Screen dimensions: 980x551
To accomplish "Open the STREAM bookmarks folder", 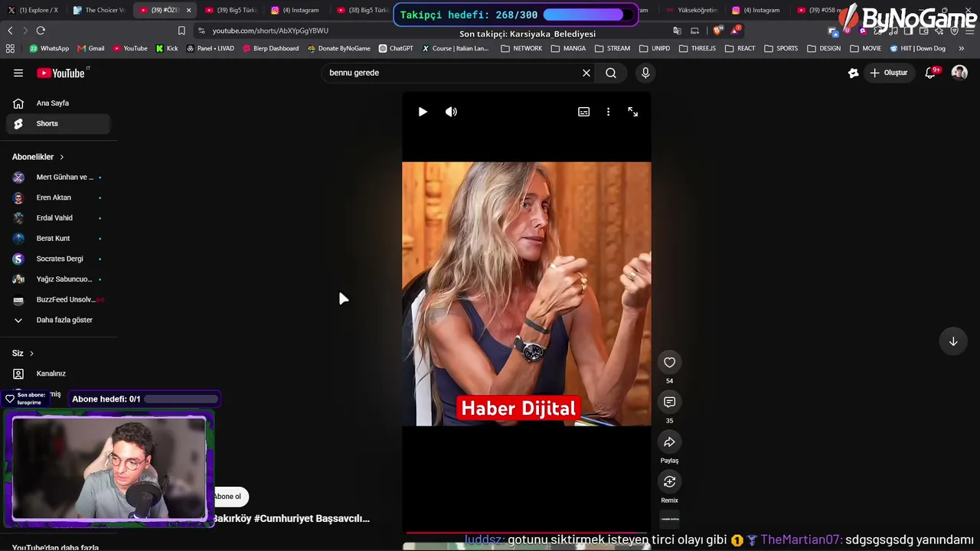I will 612,48.
